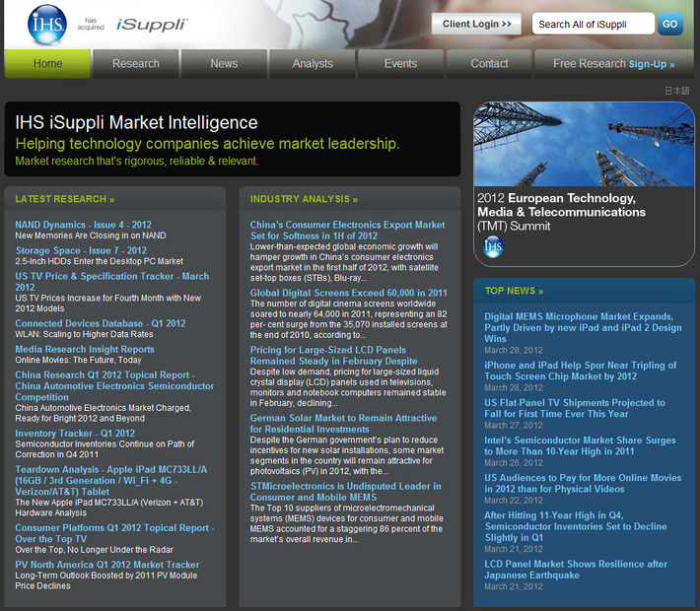
Task: Click the tagline 'Helping technology companies achieve market leadership'
Action: [208, 144]
